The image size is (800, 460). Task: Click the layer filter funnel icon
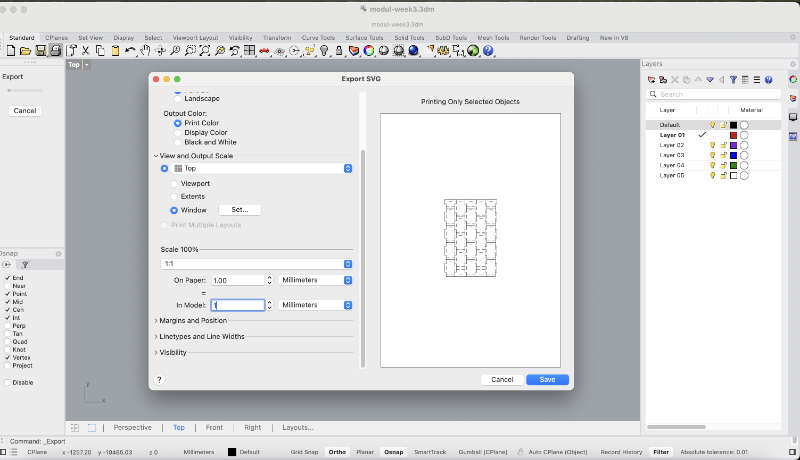(733, 79)
